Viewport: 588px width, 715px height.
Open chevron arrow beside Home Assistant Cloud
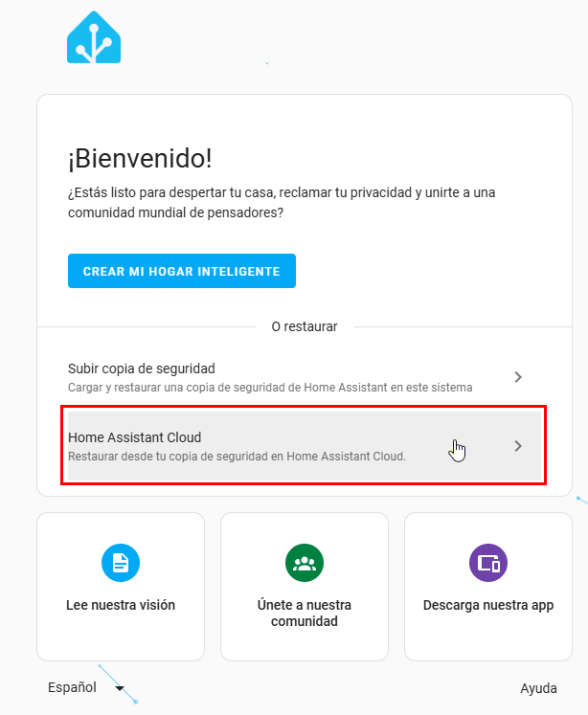518,446
